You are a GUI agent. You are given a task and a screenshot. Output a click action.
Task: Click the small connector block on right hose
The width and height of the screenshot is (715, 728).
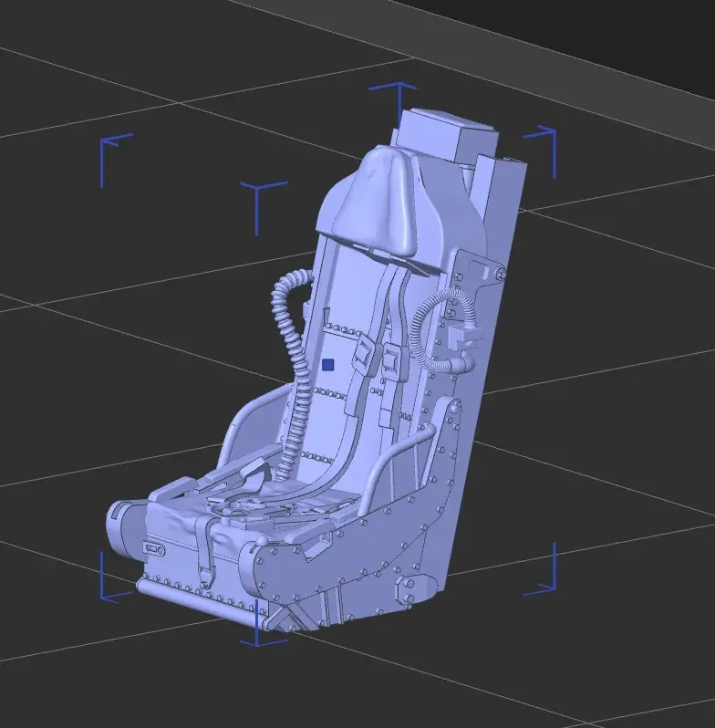(x=467, y=335)
